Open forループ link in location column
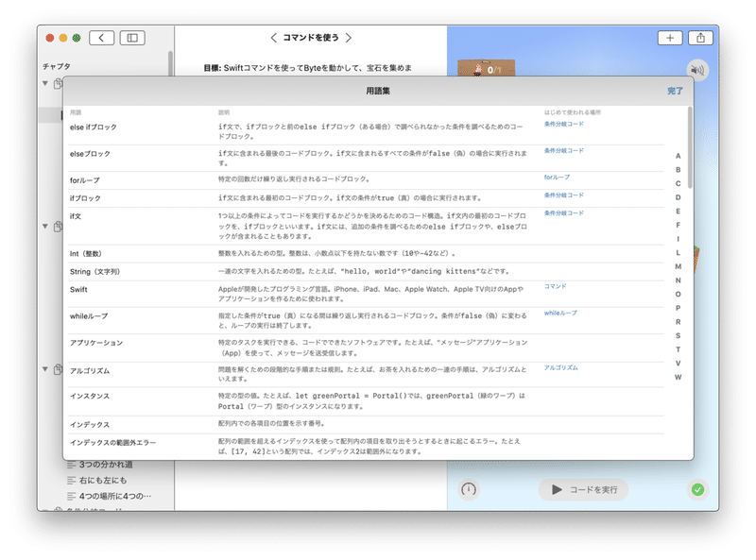This screenshot has width=756, height=560. (x=557, y=178)
